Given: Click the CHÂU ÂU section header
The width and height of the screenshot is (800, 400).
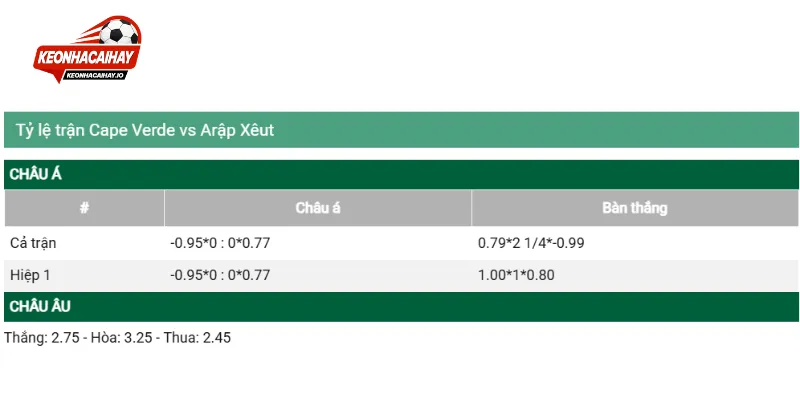Looking at the screenshot, I should pyautogui.click(x=401, y=307).
